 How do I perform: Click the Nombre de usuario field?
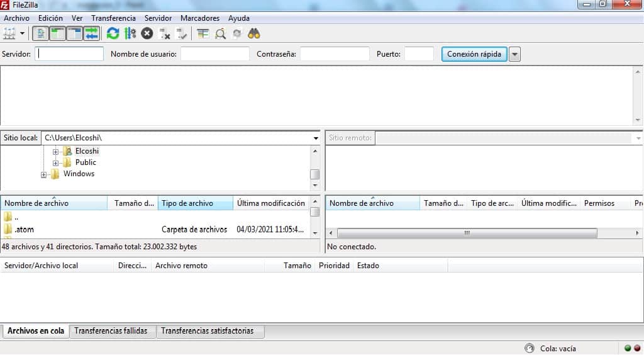click(x=215, y=54)
